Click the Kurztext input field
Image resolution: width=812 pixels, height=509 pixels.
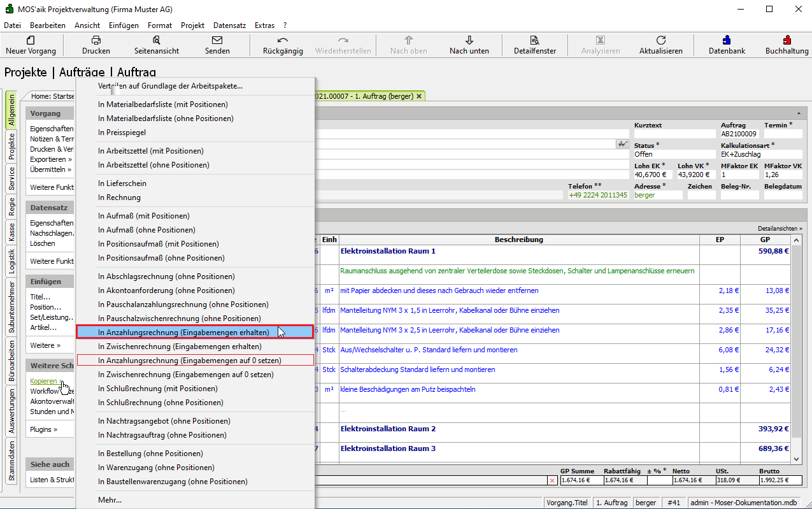[x=674, y=134]
